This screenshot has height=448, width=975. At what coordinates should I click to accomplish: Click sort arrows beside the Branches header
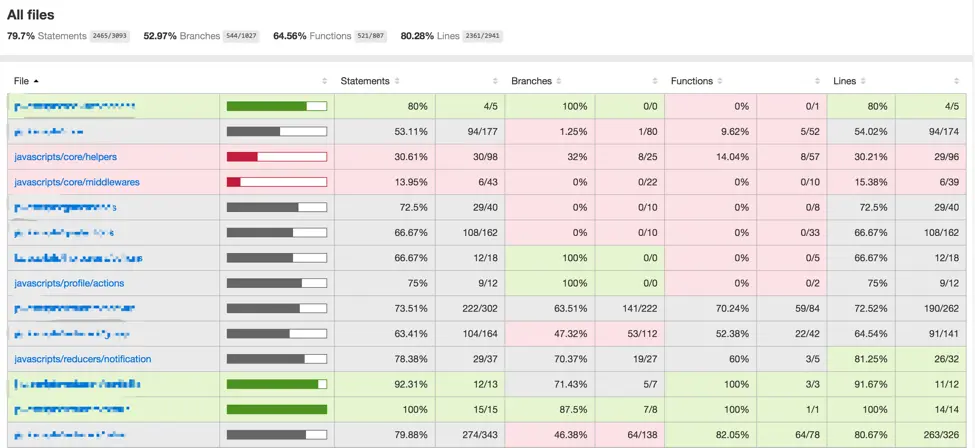[x=558, y=82]
